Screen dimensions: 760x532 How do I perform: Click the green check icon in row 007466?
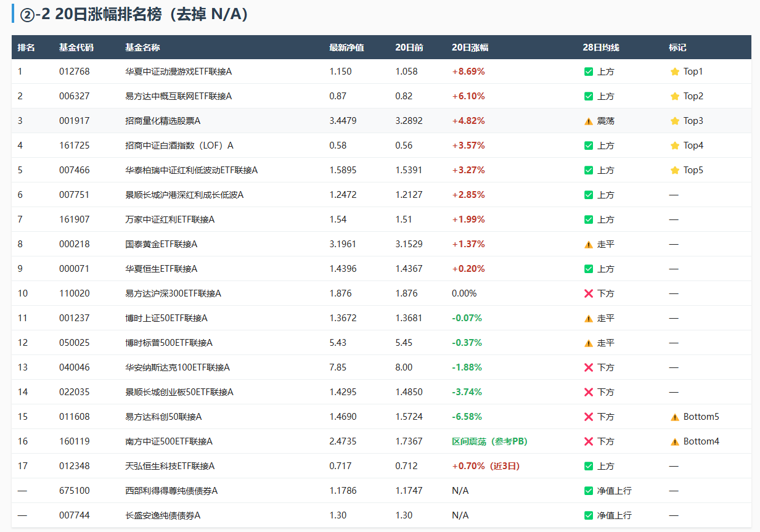pos(589,170)
